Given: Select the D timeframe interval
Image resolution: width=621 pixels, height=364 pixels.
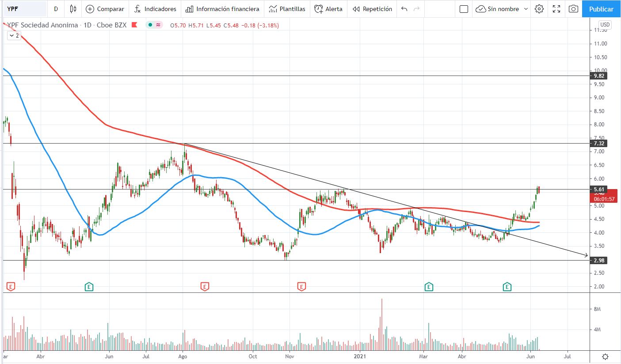Looking at the screenshot, I should 56,9.
